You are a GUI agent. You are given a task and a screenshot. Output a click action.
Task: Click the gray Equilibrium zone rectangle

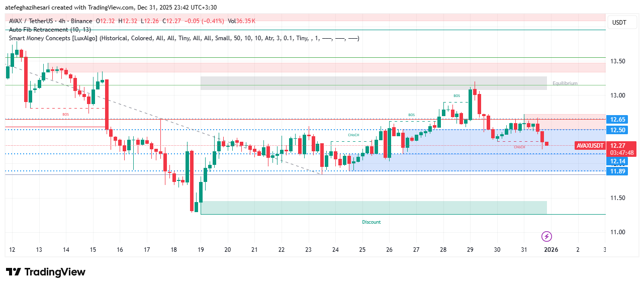pyautogui.click(x=373, y=83)
